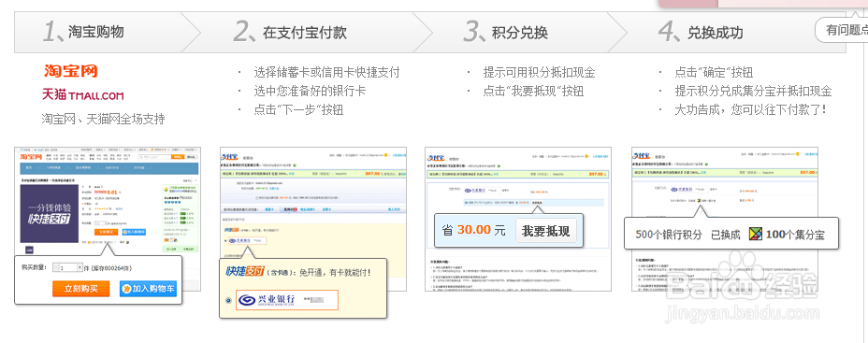
Task: Select step 1 淘宝购物 header
Action: point(83,33)
